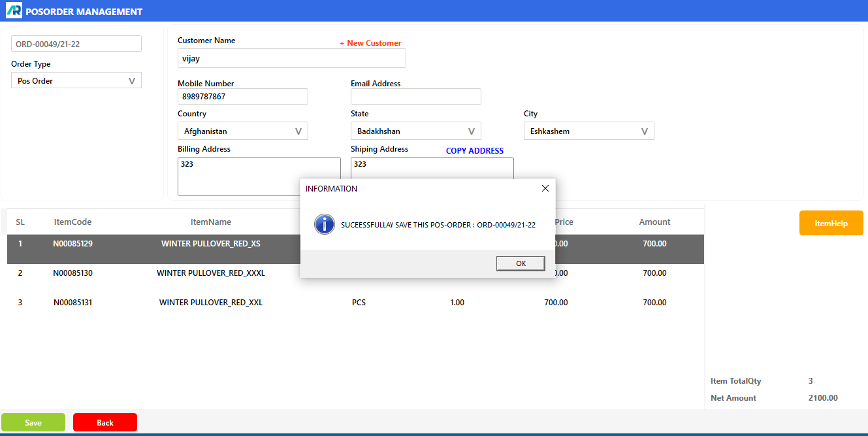Click the SL column header
Screen dimensions: 868x436
20,222
